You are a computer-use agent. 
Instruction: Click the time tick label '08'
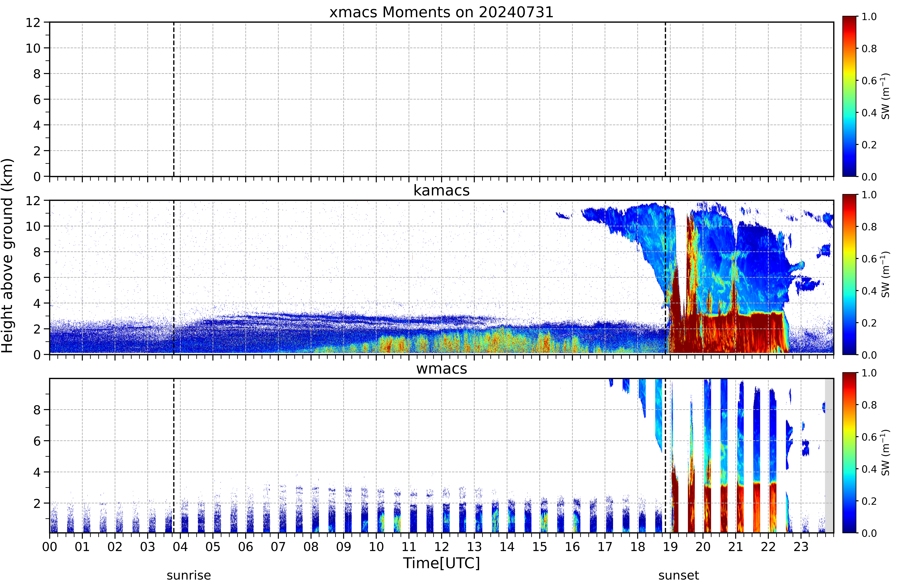(311, 547)
